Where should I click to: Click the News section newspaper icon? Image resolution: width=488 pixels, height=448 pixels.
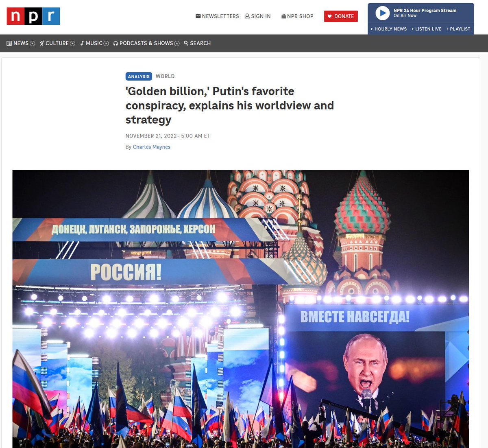[x=9, y=43]
